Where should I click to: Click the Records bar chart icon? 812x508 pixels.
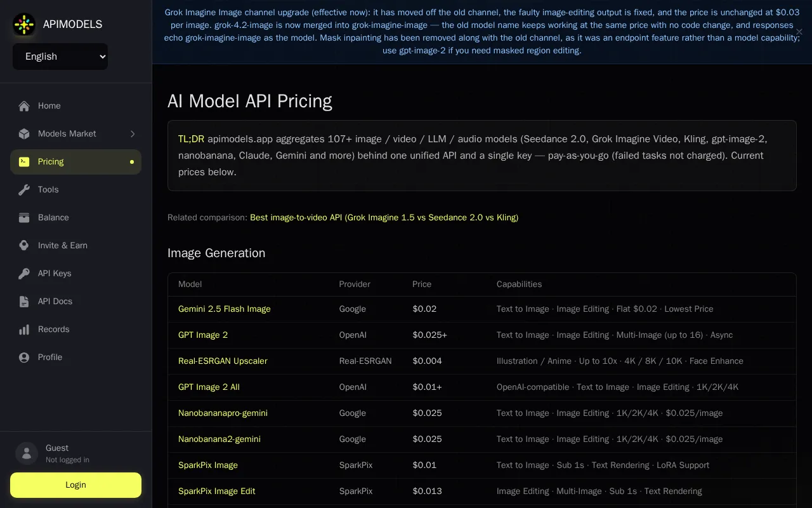click(x=24, y=330)
